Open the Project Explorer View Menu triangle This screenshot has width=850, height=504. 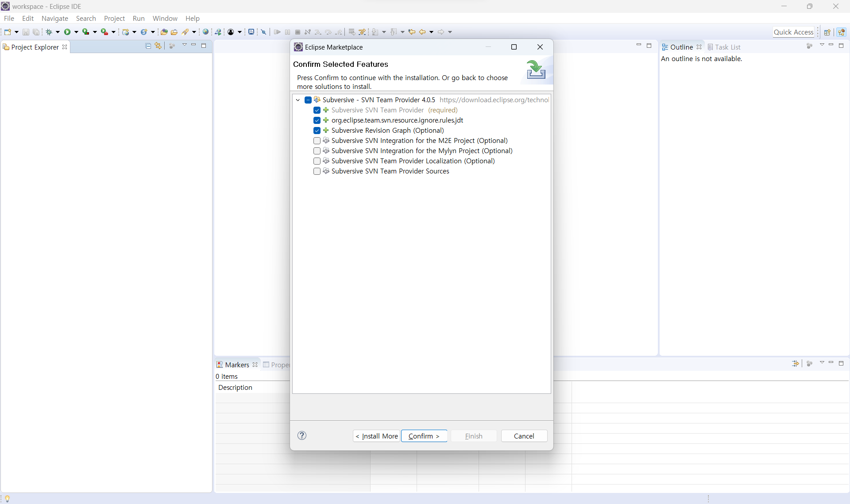[185, 45]
